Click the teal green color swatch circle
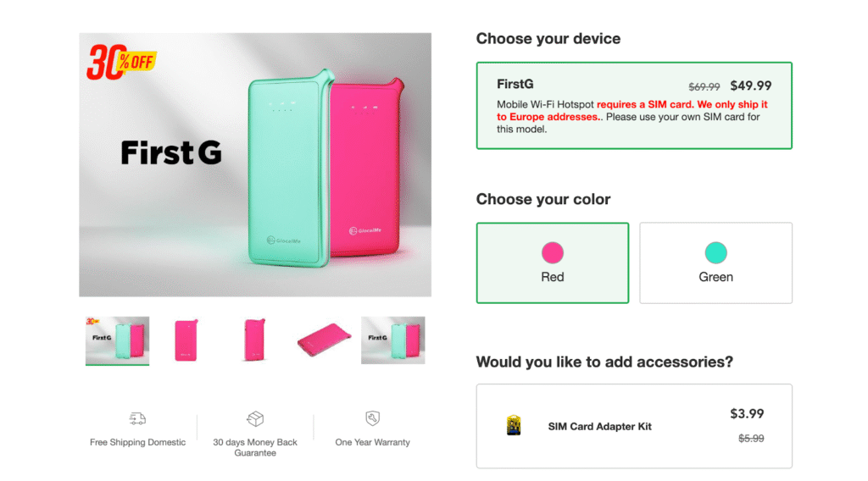Image resolution: width=868 pixels, height=481 pixels. pyautogui.click(x=715, y=252)
